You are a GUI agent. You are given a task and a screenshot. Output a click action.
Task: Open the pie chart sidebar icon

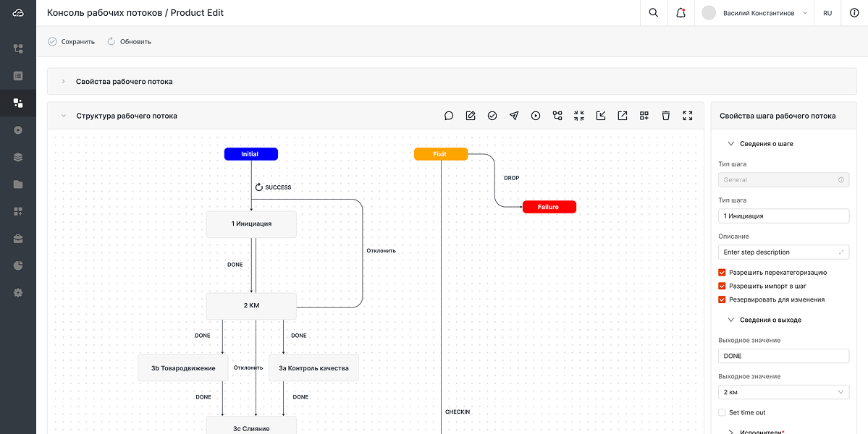18,265
